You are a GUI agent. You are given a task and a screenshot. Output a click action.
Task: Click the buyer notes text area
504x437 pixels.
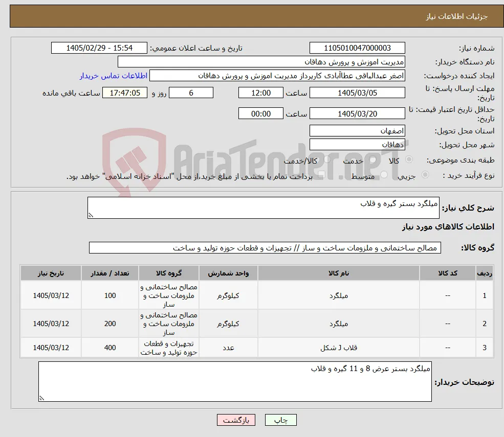235,381
